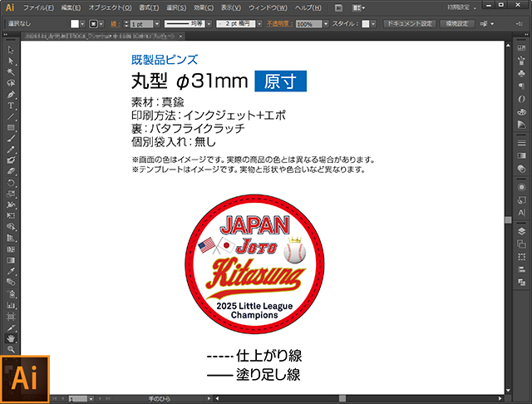Select the Pen tool
The image size is (532, 404).
pos(11,94)
